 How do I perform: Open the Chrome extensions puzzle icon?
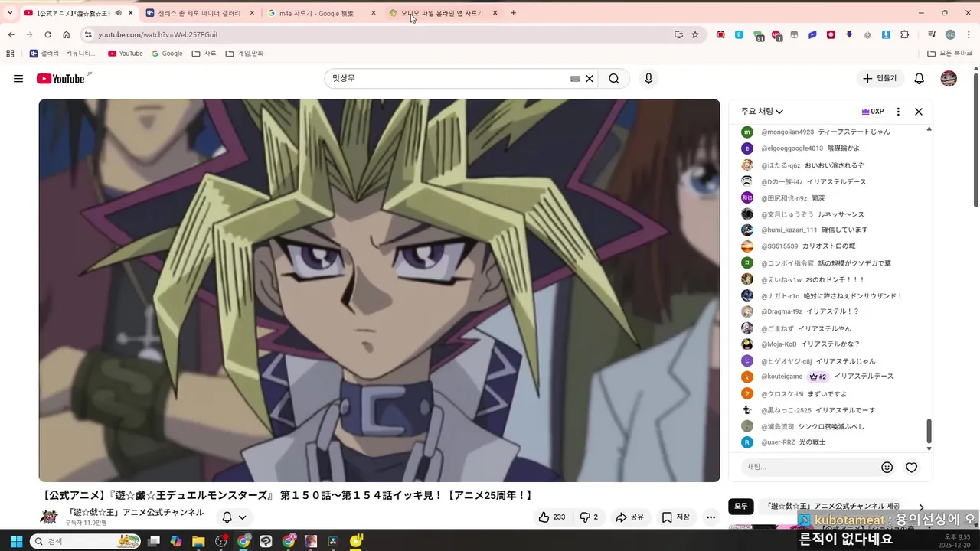(905, 34)
